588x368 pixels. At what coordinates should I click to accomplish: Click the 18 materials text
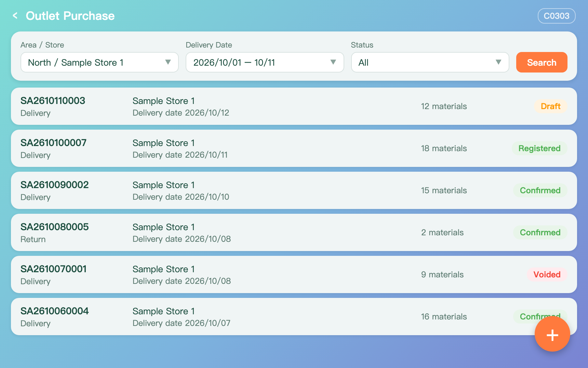click(444, 148)
